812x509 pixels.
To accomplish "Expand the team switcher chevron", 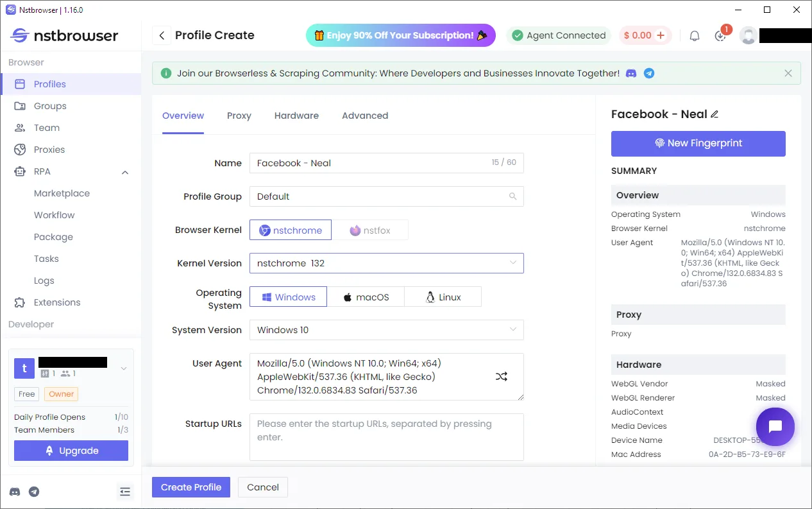I will pos(124,368).
